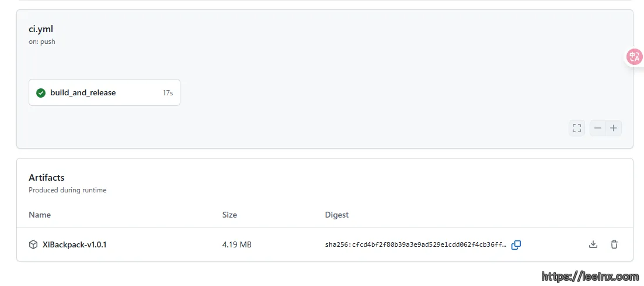This screenshot has height=286, width=644.
Task: Click the Artifacts section heading
Action: pyautogui.click(x=47, y=177)
